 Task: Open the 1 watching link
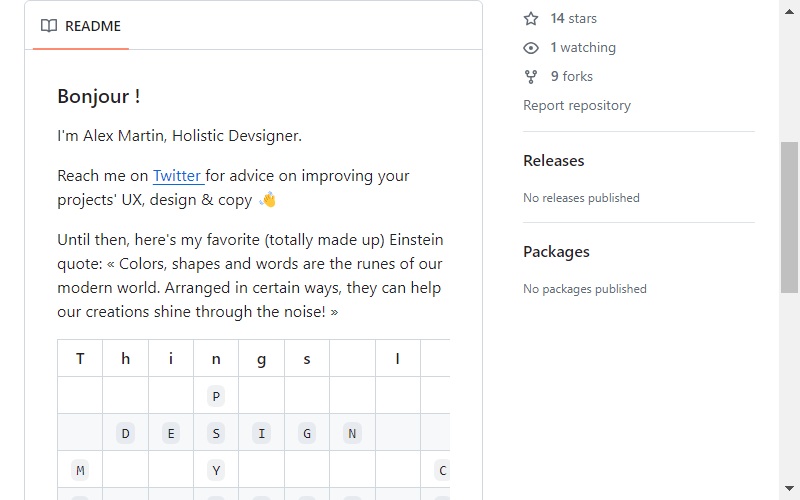point(583,47)
